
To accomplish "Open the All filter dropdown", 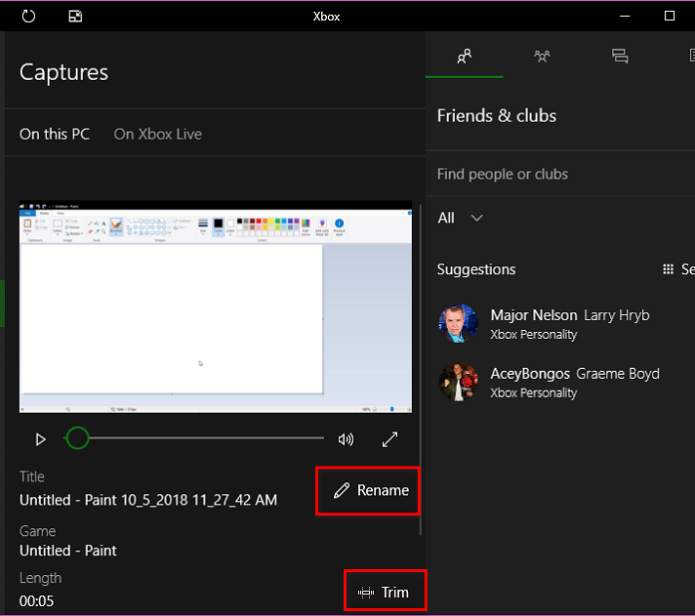I will pos(460,218).
